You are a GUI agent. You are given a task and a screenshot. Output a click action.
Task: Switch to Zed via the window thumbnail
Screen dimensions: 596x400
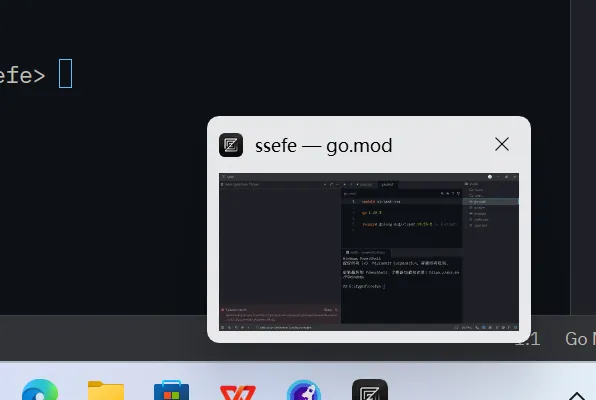[369, 251]
